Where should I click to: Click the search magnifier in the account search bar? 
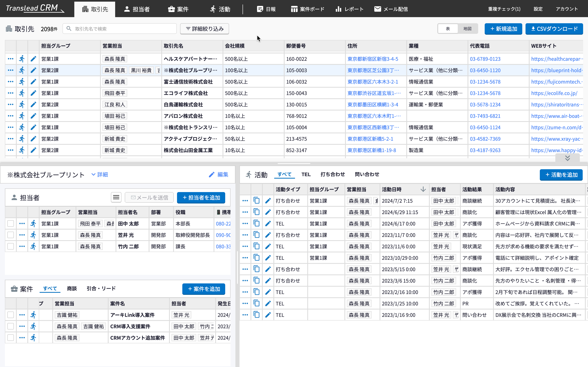[69, 28]
